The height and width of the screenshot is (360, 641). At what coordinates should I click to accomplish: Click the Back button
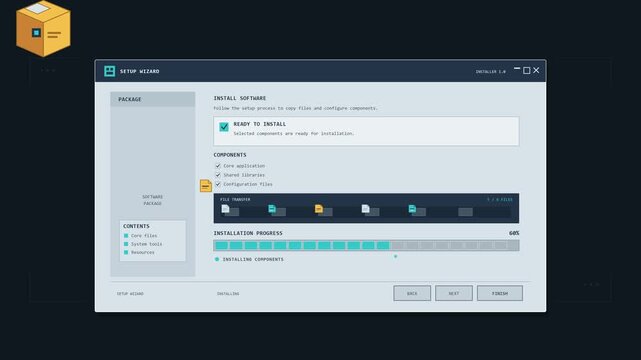point(412,293)
